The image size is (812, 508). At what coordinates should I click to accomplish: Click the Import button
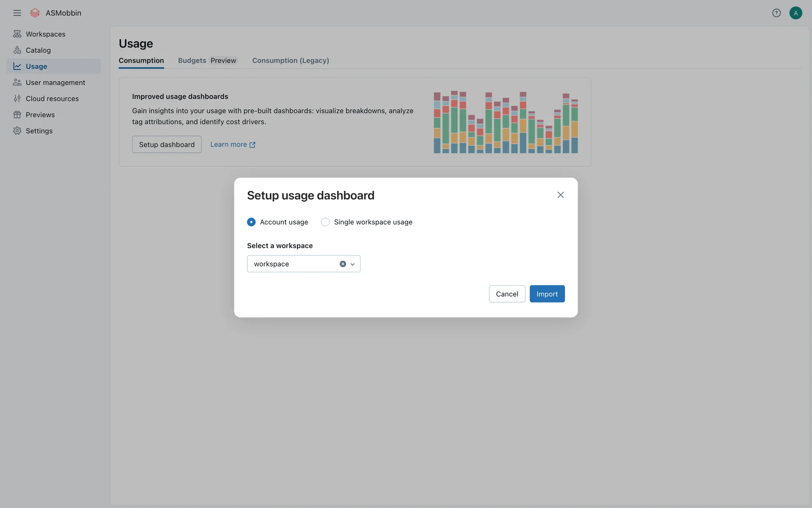pos(547,294)
